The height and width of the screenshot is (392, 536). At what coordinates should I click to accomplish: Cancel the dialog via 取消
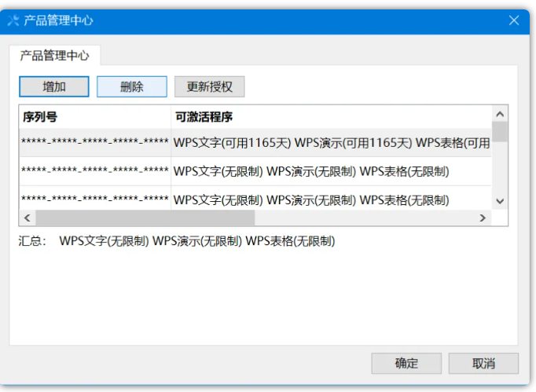[x=483, y=363]
